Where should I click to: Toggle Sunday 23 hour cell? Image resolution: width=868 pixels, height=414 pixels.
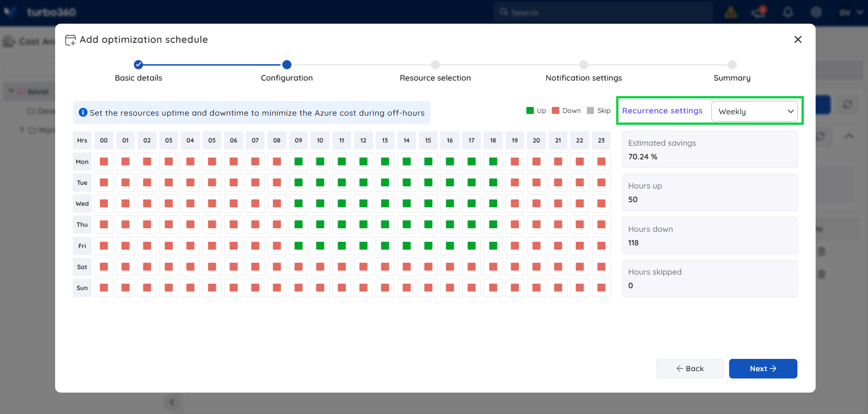click(602, 288)
